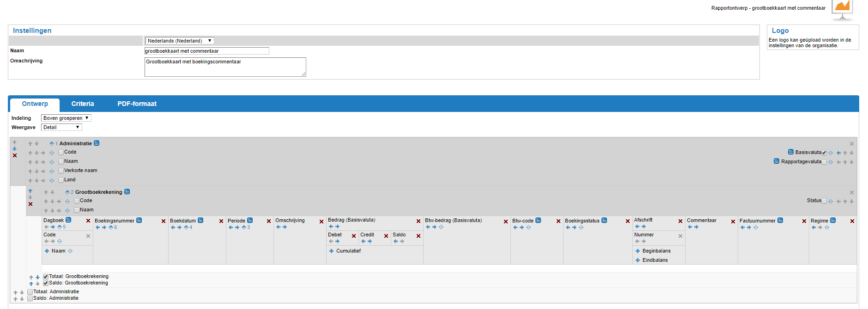Expand the Indeling dropdown
The image size is (868, 309).
pos(66,118)
